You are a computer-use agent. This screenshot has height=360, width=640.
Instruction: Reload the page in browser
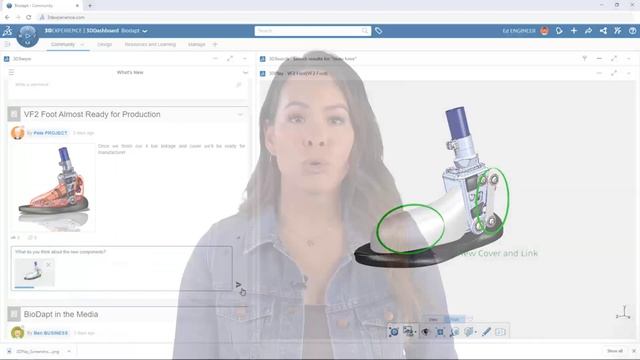[x=28, y=17]
